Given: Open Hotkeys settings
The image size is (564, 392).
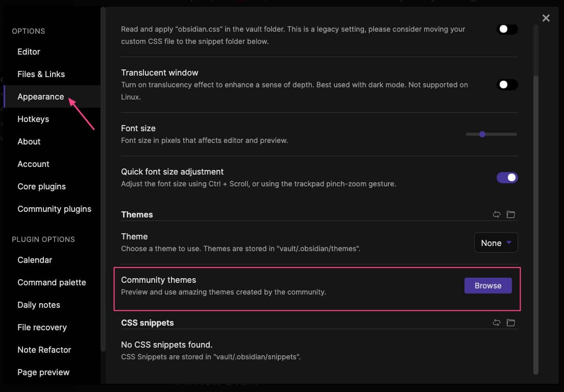Looking at the screenshot, I should [x=52, y=119].
